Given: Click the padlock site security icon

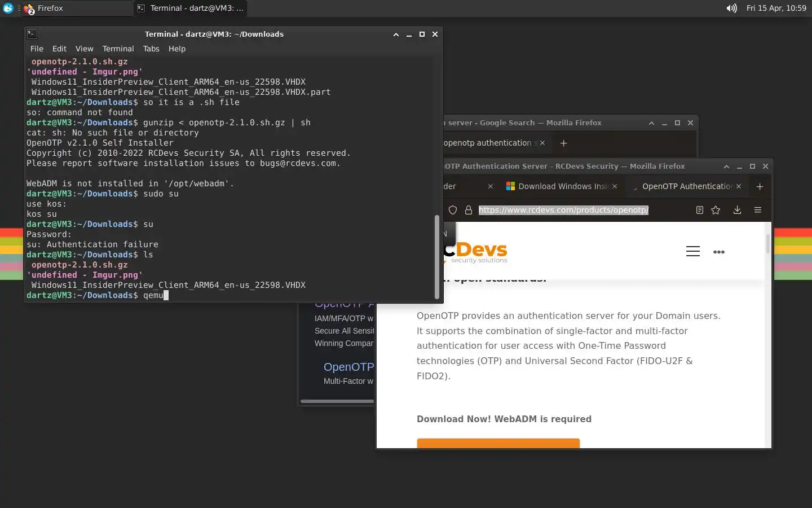Looking at the screenshot, I should coord(468,210).
